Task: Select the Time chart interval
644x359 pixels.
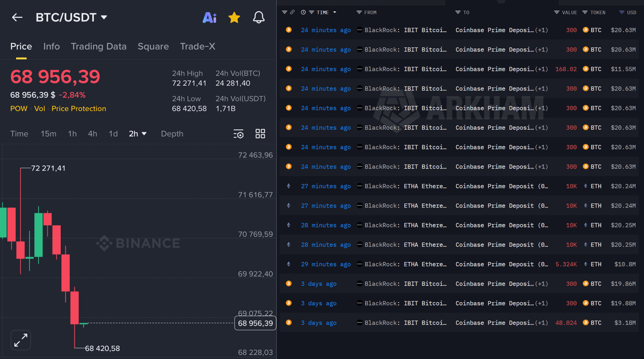Action: click(19, 134)
